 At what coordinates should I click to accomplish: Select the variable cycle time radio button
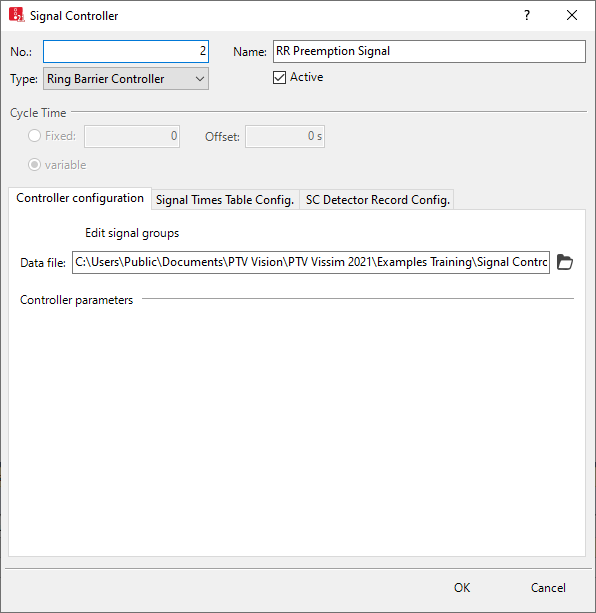tap(34, 165)
